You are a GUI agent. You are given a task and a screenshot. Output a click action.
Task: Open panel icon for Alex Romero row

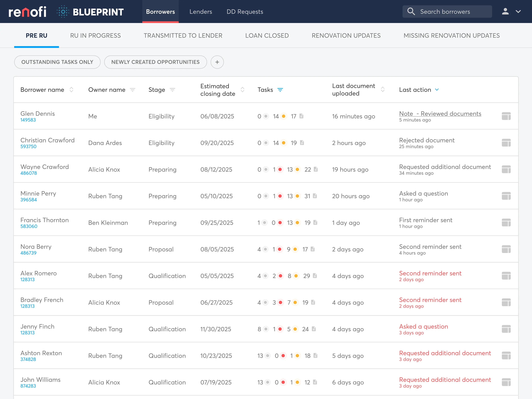[506, 276]
